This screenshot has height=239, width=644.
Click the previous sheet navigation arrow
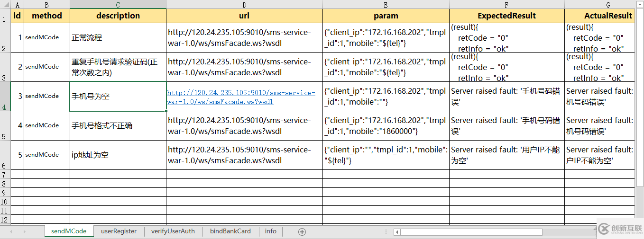coord(11,232)
